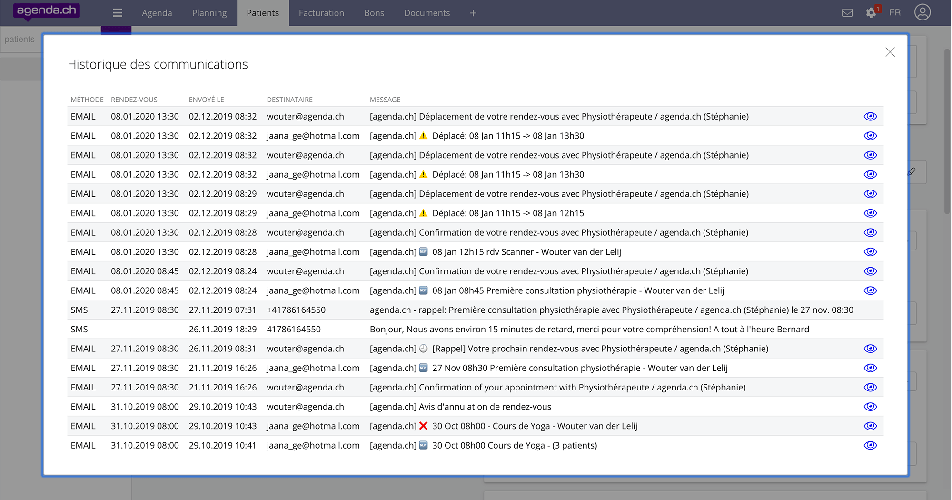Click the agenda.ch logo

pyautogui.click(x=48, y=12)
